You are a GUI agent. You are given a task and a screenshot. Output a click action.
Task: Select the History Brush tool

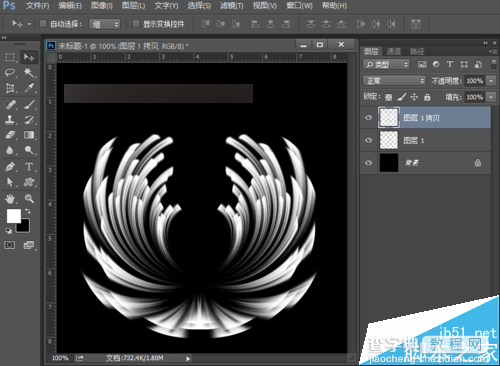[x=29, y=120]
